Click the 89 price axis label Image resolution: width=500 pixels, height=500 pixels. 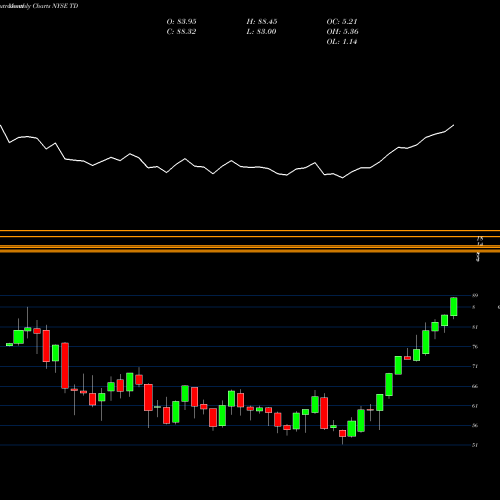pyautogui.click(x=475, y=295)
